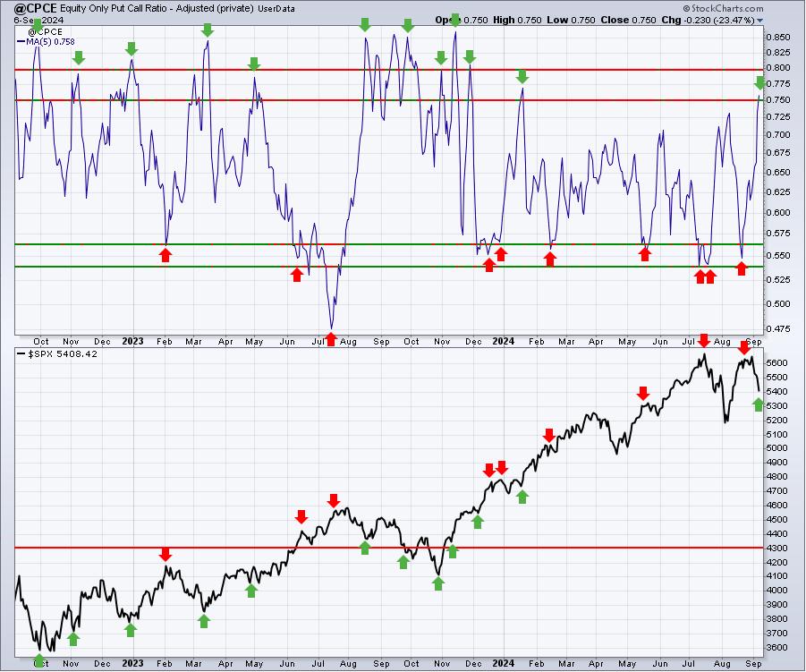Click the green up arrow under SPX October 2022 bottom

click(x=39, y=659)
